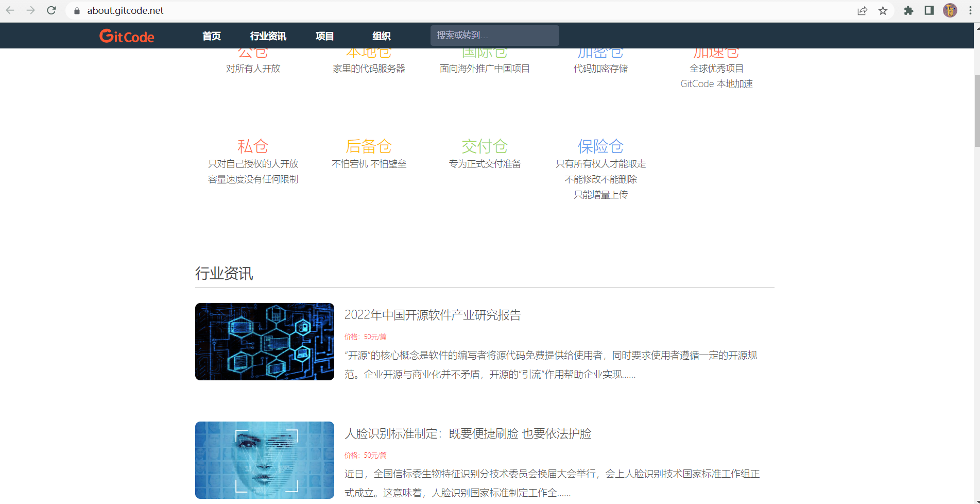Open the 项目 nav item

pos(324,36)
